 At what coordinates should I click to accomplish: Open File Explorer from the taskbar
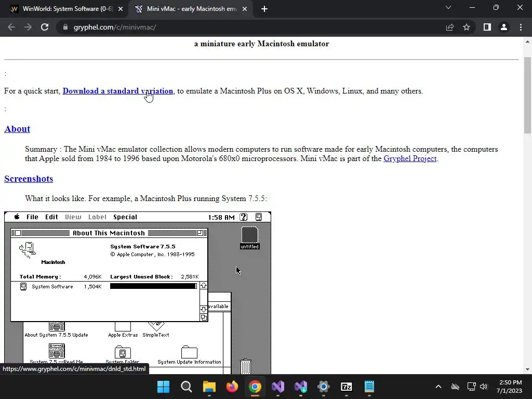pyautogui.click(x=209, y=387)
